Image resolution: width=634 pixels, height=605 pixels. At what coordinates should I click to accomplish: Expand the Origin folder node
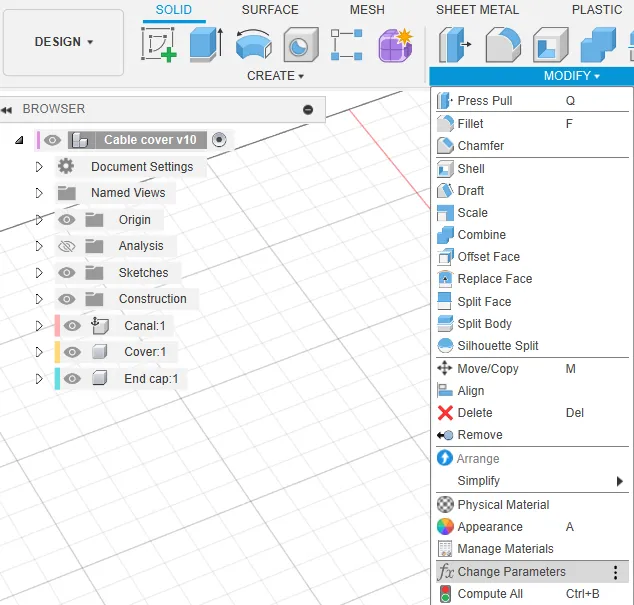[x=39, y=220]
